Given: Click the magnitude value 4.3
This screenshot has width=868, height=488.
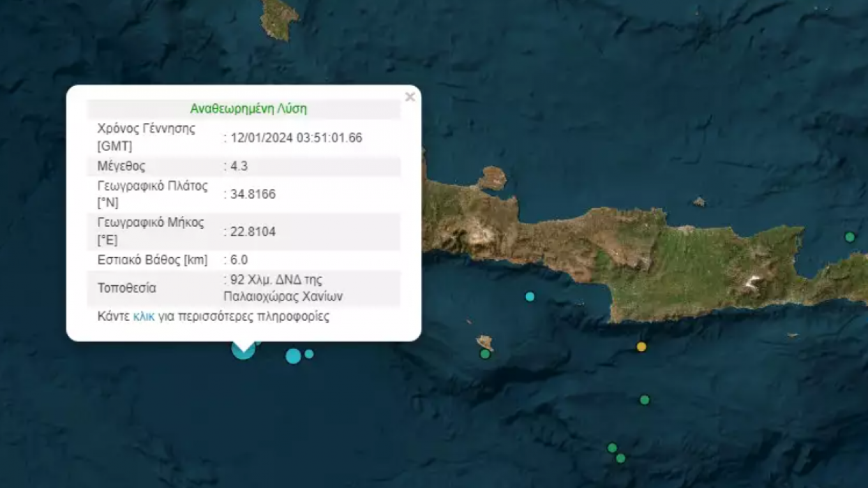Looking at the screenshot, I should (239, 166).
